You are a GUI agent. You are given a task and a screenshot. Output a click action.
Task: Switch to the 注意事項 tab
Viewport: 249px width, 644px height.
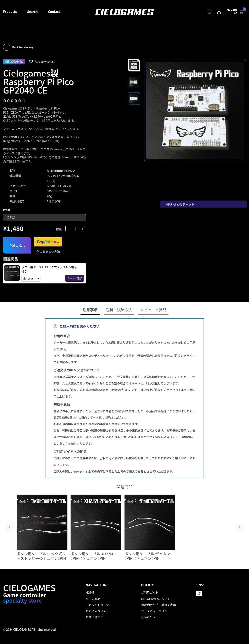click(90, 310)
